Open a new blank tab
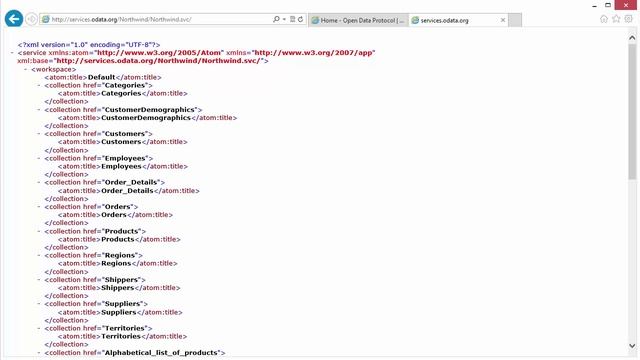The image size is (640, 360). pyautogui.click(x=515, y=20)
